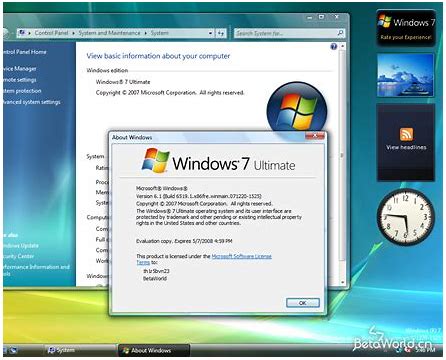
Task: Open the address bar history dropdown arrow
Action: tap(210, 33)
